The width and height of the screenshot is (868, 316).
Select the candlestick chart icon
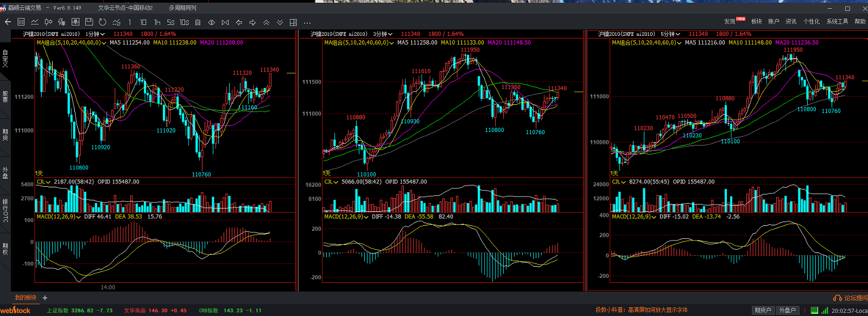click(x=48, y=22)
